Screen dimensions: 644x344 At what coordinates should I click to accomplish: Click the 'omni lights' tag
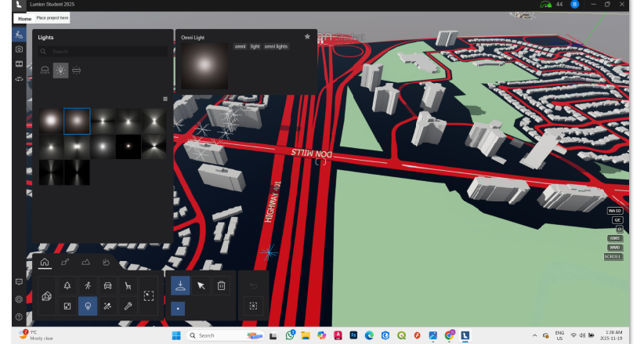(x=276, y=46)
